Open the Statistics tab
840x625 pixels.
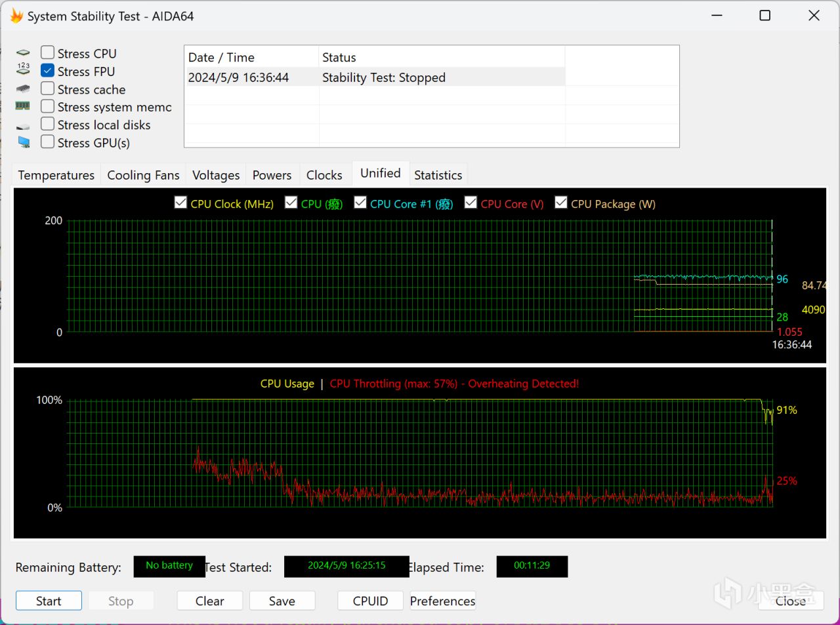(x=438, y=175)
